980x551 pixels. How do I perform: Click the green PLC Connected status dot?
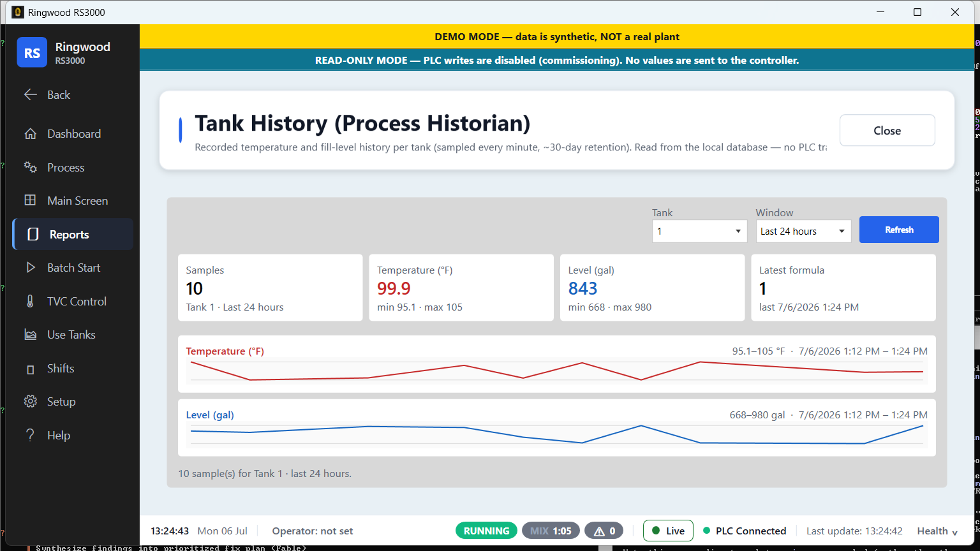click(706, 531)
